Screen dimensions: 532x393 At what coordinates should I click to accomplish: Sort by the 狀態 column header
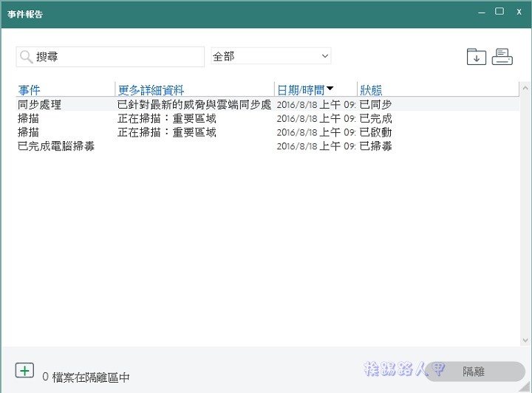pyautogui.click(x=437, y=90)
